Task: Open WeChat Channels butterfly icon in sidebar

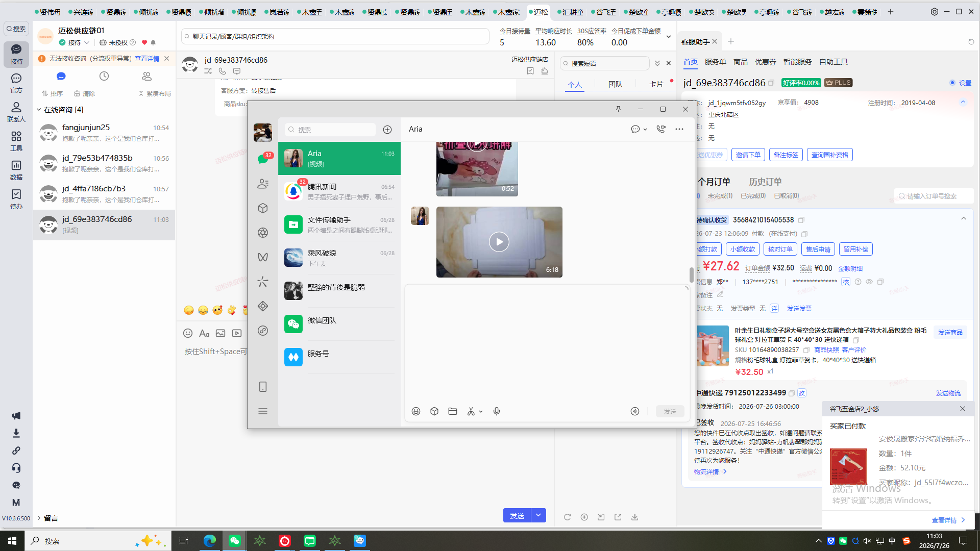Action: click(x=263, y=257)
